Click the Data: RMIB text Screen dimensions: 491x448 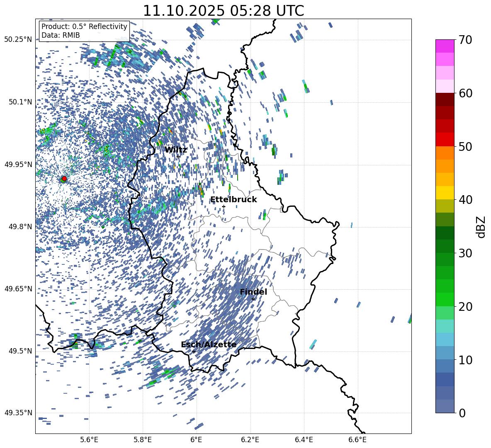61,35
